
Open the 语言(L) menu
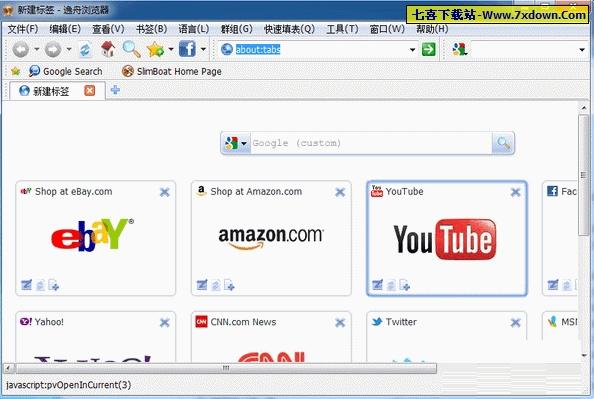pos(194,29)
